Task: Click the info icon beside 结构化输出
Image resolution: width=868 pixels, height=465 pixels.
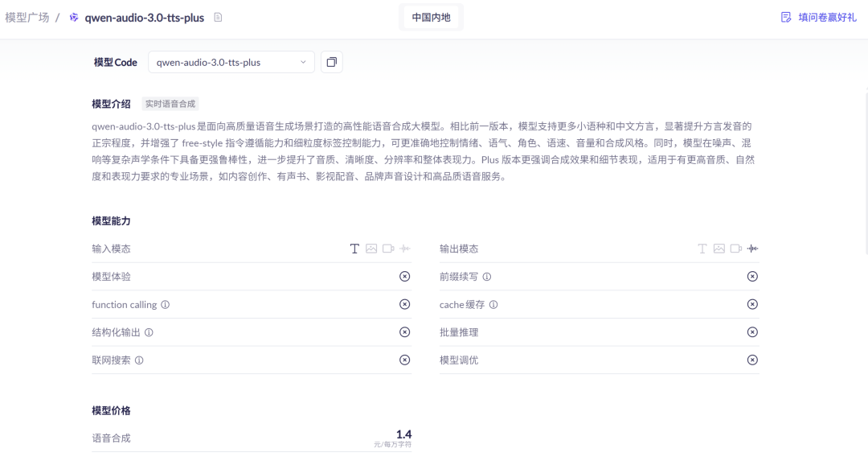Action: coord(149,332)
